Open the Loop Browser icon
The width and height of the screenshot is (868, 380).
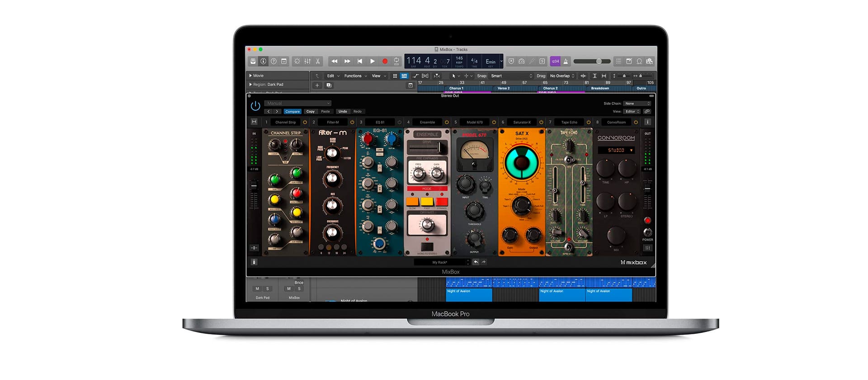(639, 61)
